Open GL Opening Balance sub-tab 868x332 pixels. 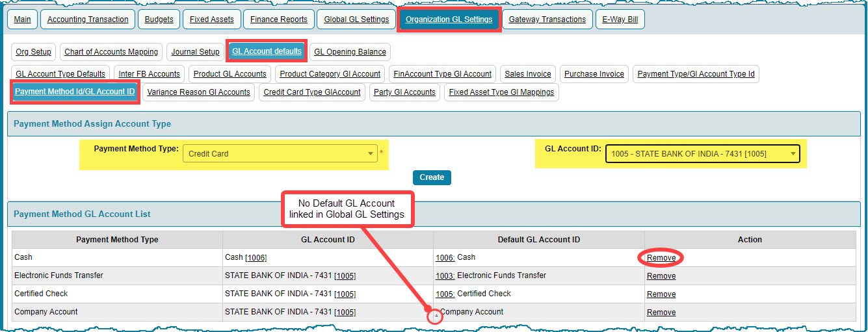(x=350, y=52)
